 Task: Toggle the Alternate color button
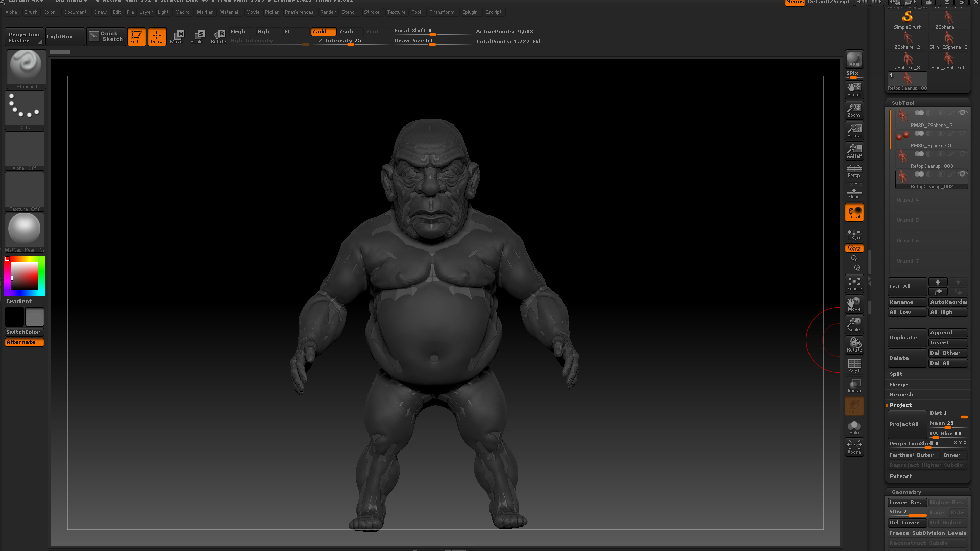point(24,342)
